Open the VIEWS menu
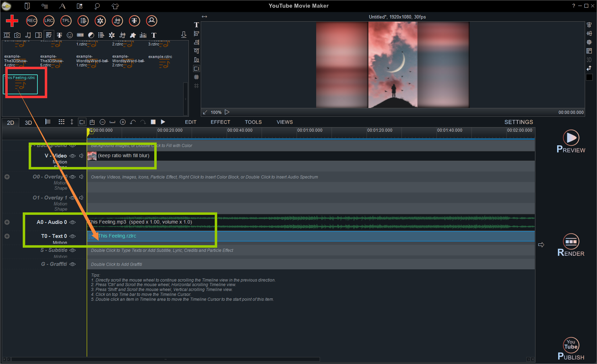This screenshot has width=597, height=364. tap(285, 122)
